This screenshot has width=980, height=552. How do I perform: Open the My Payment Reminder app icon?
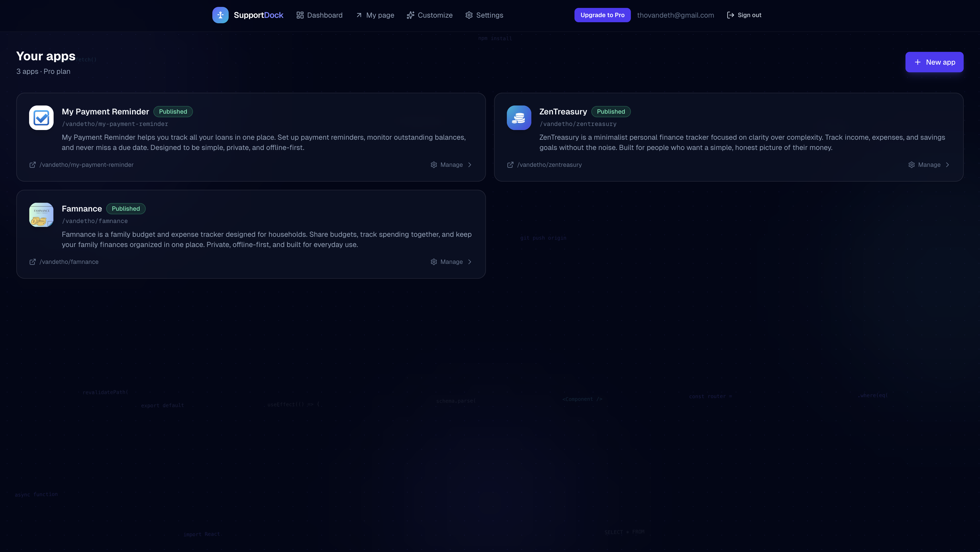[x=41, y=118]
